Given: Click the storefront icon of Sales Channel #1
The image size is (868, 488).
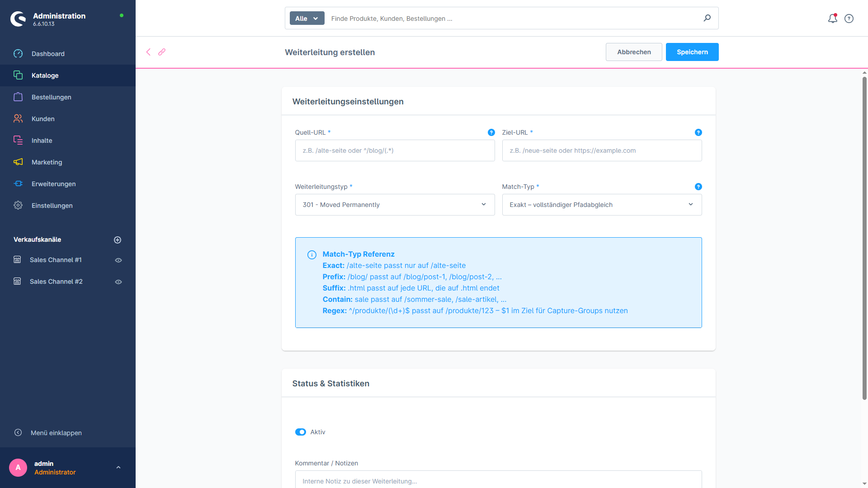Looking at the screenshot, I should tap(17, 260).
